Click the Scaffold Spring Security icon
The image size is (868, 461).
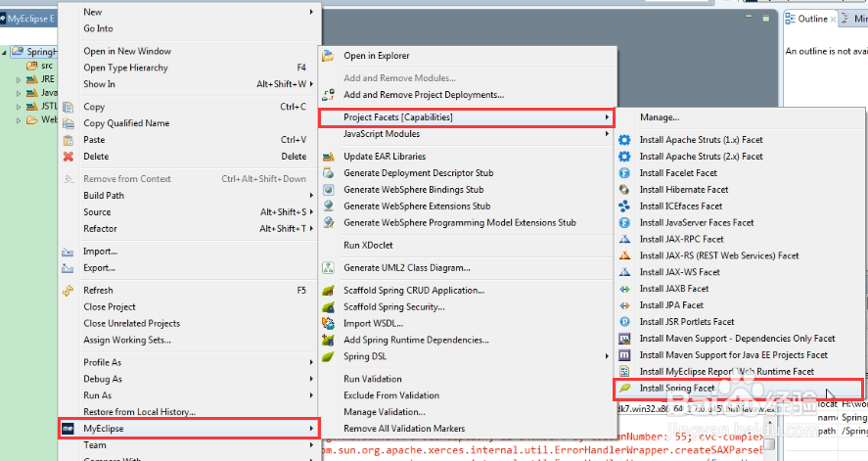pos(328,306)
